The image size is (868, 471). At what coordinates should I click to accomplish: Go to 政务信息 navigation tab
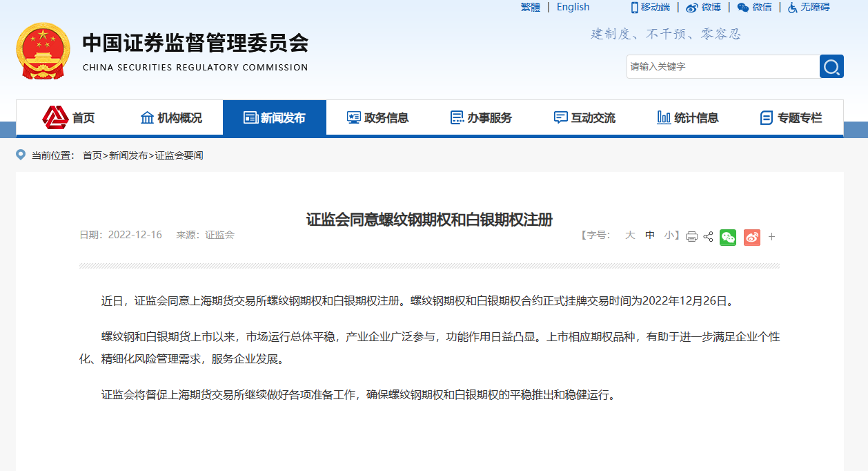tap(377, 118)
